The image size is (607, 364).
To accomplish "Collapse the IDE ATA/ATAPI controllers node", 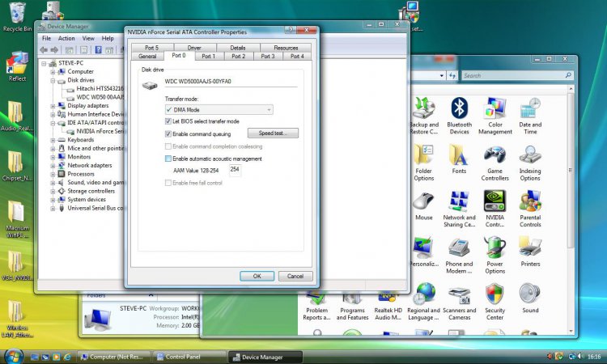I will (53, 123).
